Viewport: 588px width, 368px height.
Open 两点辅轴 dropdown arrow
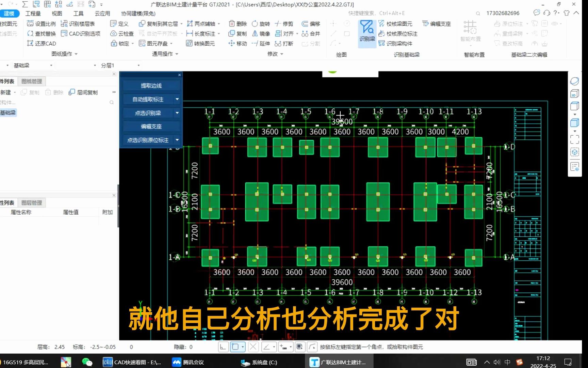tap(219, 24)
